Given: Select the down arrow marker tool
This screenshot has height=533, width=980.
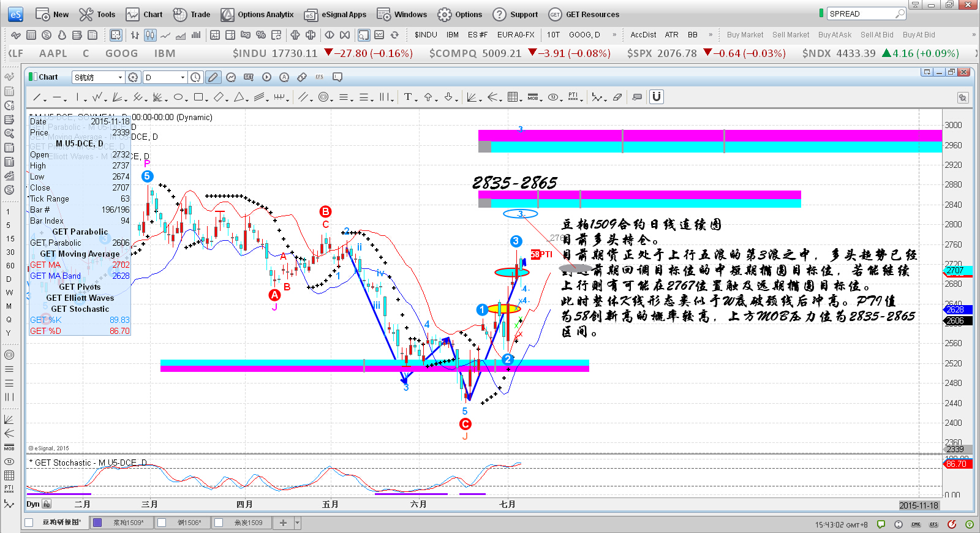Looking at the screenshot, I should 448,97.
